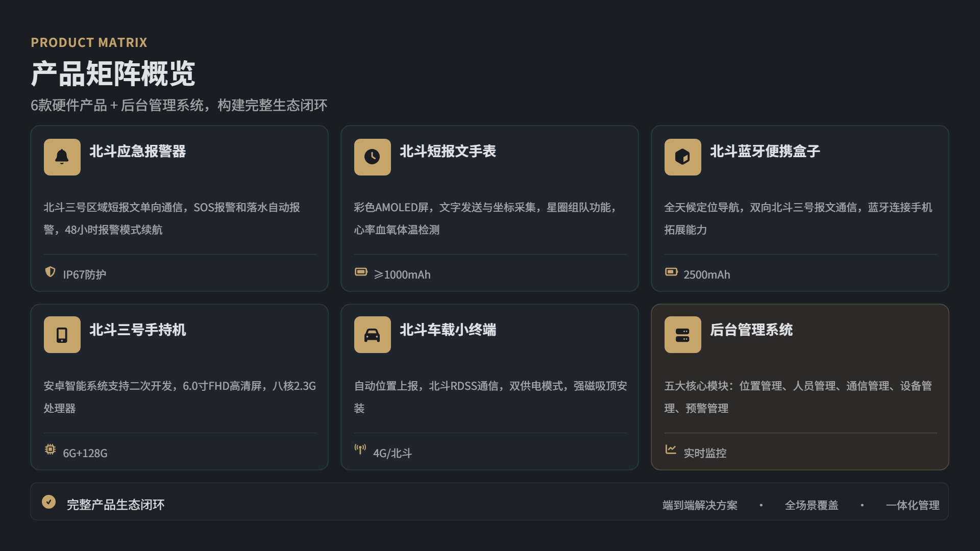Click the phone icon for 北斗三号手持机
Screen dimensions: 980x551
62,335
